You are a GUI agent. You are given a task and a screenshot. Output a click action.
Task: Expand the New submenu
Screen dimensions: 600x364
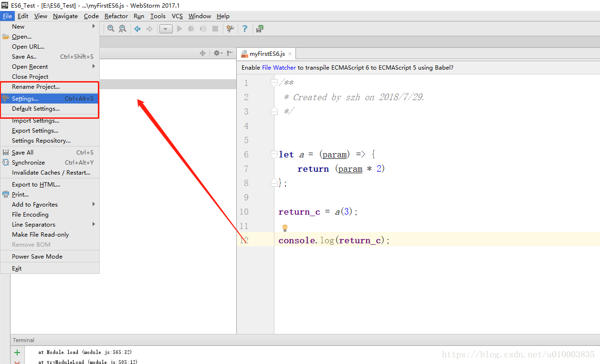click(50, 27)
